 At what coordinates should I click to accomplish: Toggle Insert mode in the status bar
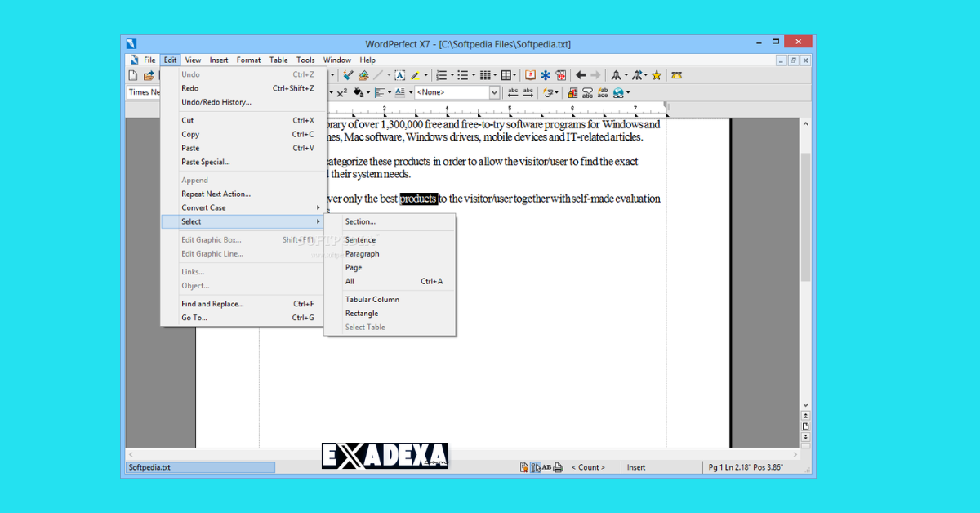pyautogui.click(x=636, y=467)
